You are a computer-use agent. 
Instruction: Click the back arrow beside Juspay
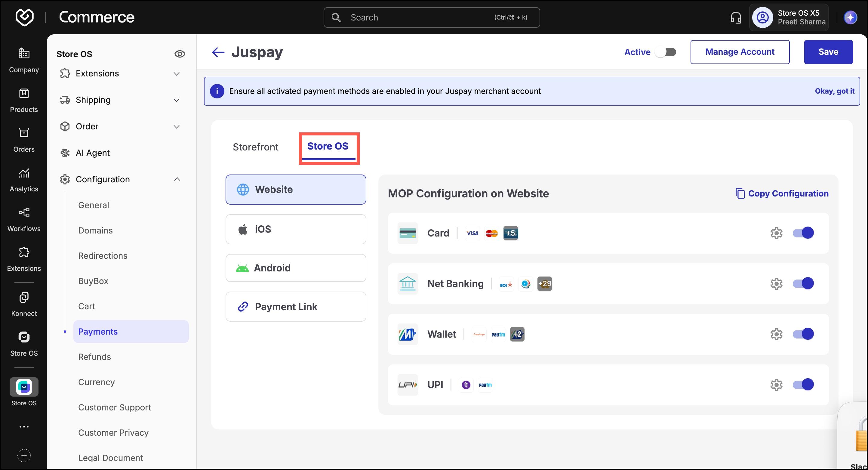pos(218,52)
